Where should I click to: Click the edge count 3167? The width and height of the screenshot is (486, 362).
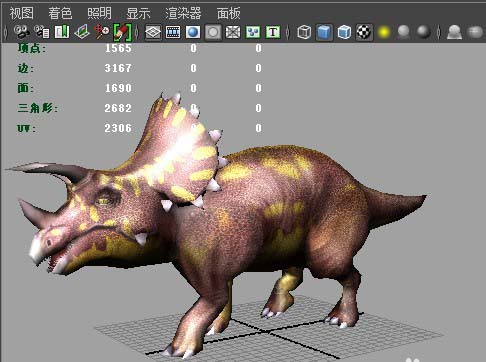(x=118, y=68)
